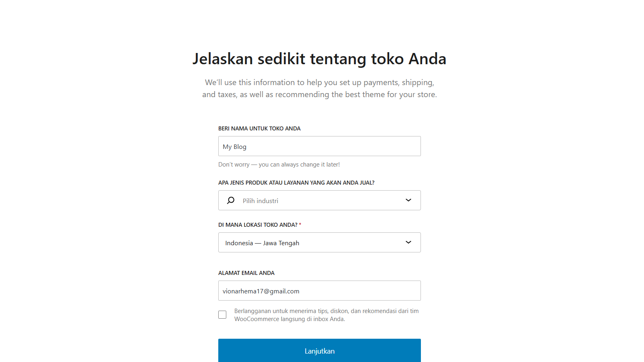Click the search magnifier icon in industry field
This screenshot has height=362, width=644.
point(231,200)
